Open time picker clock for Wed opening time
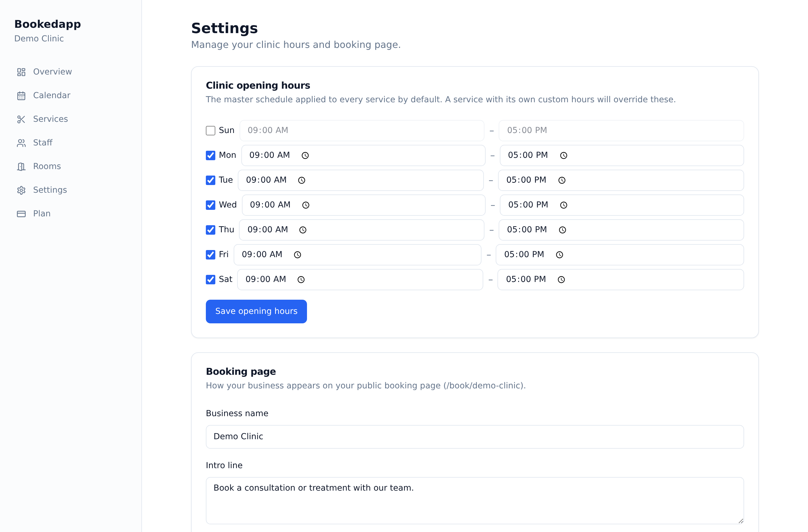The image size is (808, 532). point(306,205)
